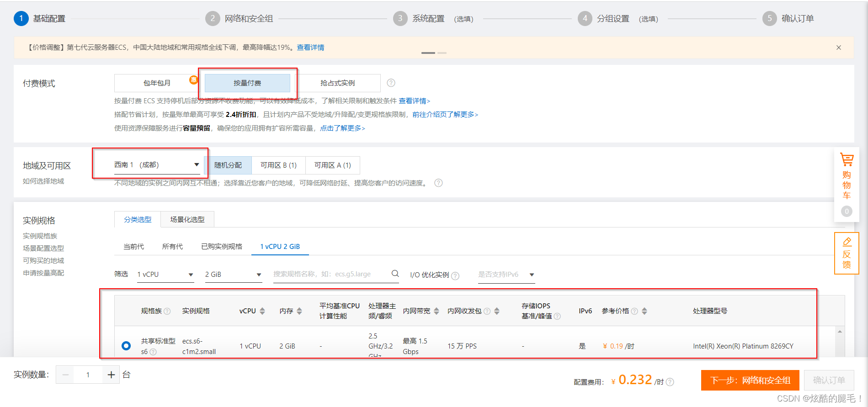Sort table by 内网收发包 column
868x407 pixels.
(497, 311)
